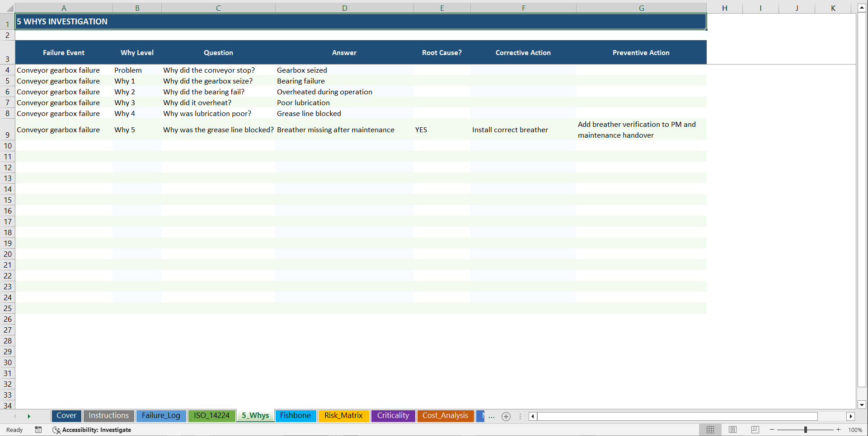Screen dimensions: 868x436
Task: Open the Failure_Log worksheet
Action: 161,416
